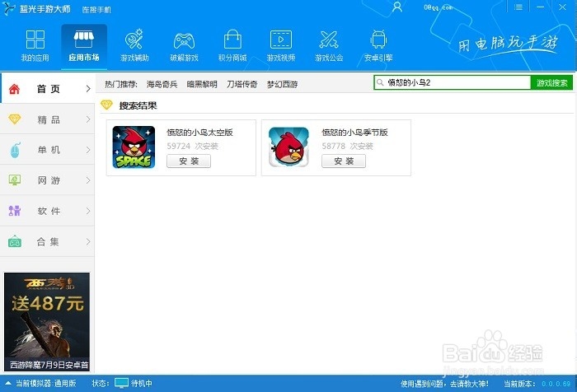Image resolution: width=577 pixels, height=392 pixels.
Task: Open 游戏公会 swords icon
Action: pos(329,40)
